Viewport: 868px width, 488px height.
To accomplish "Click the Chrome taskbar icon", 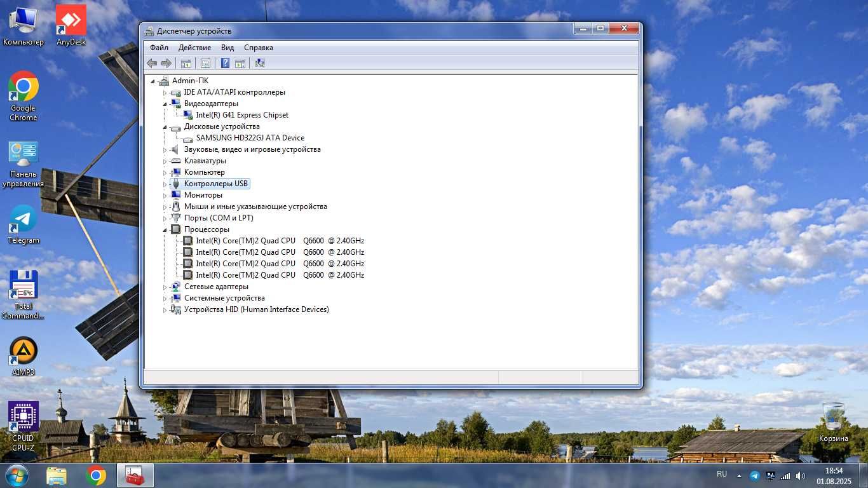I will [x=96, y=475].
